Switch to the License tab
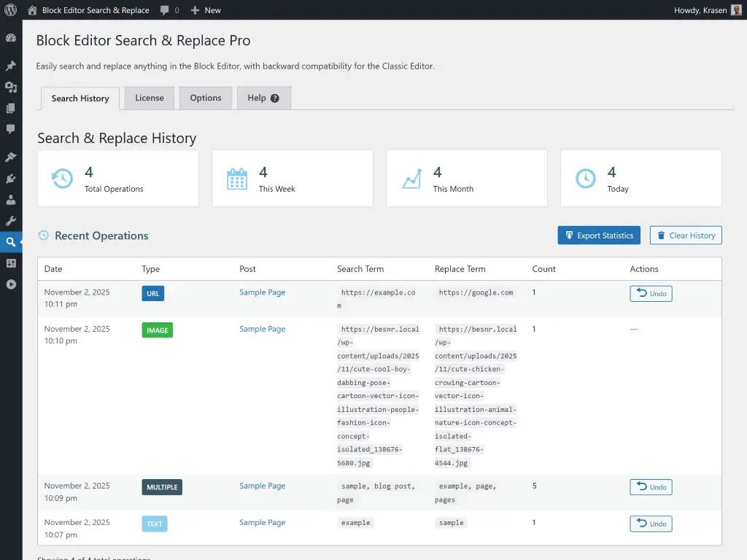747x560 pixels. pos(149,97)
